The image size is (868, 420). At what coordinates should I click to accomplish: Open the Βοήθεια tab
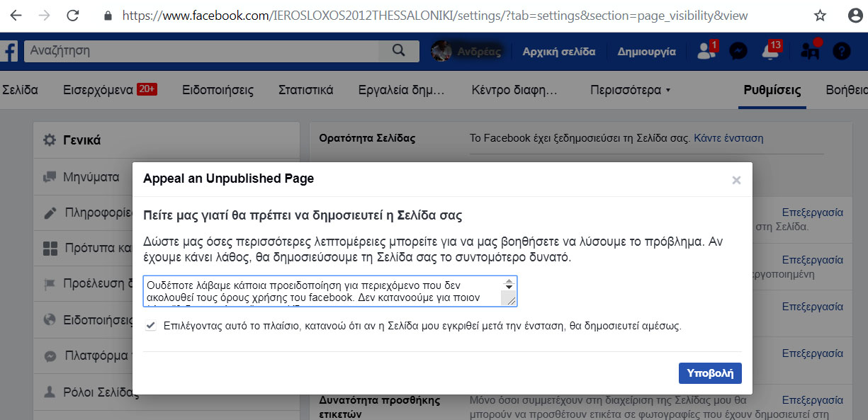pos(847,90)
